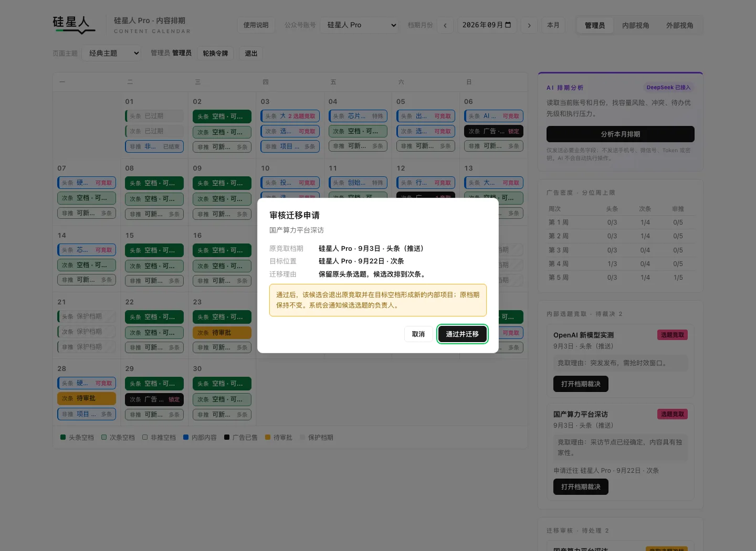The image size is (756, 551).
Task: Click the black 广告已售 legend swatch
Action: point(227,437)
